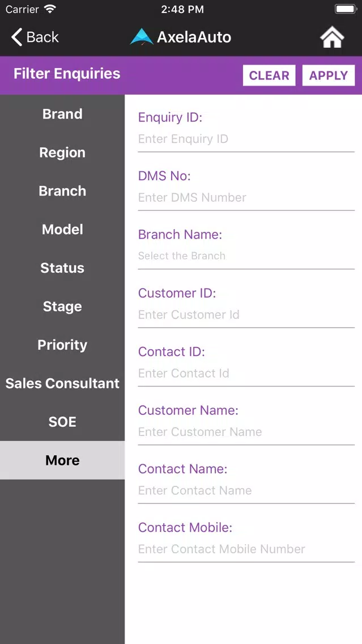The height and width of the screenshot is (644, 362).
Task: Clear all filters with CLEAR button
Action: click(x=269, y=75)
